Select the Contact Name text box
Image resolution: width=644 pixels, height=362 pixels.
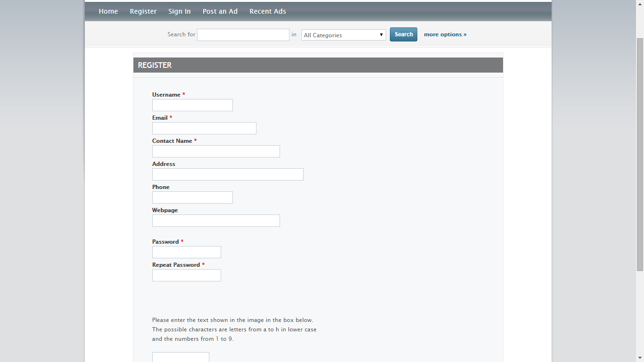(216, 151)
